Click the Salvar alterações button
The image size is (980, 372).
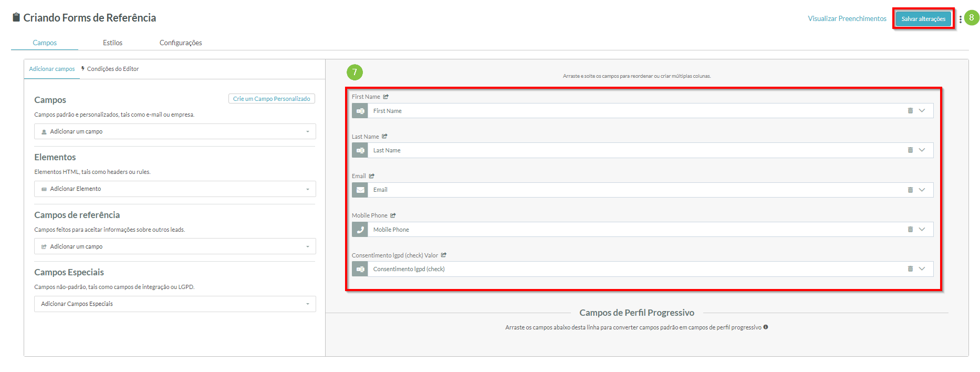coord(923,19)
